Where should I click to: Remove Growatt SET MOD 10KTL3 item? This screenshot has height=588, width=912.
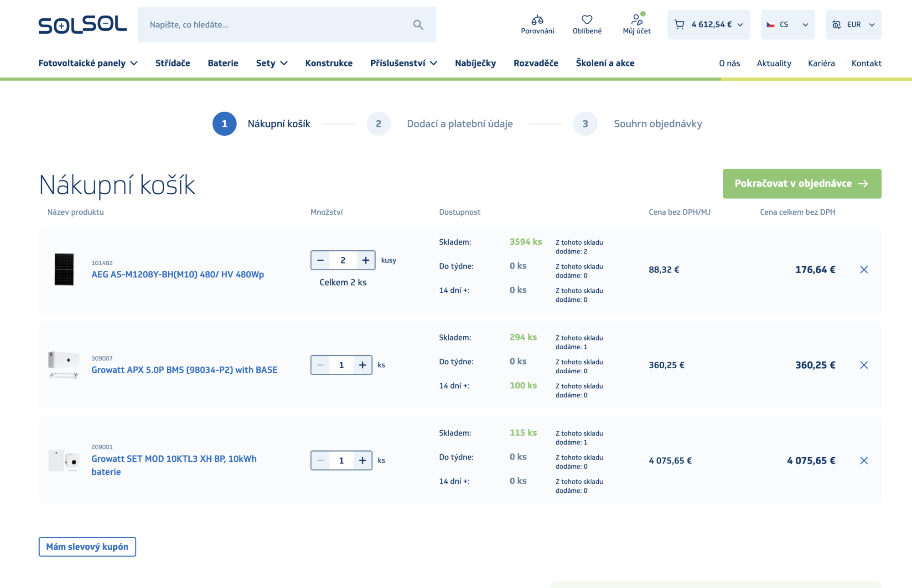pos(864,460)
